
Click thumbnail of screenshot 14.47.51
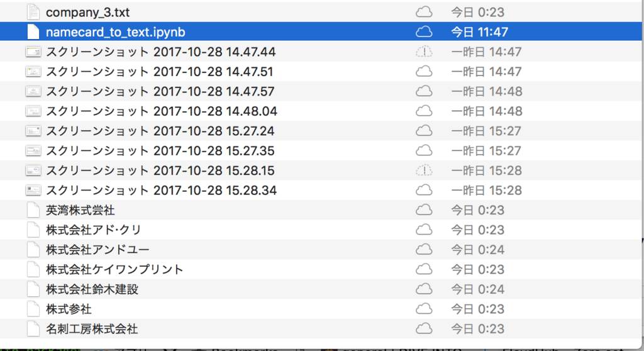33,72
